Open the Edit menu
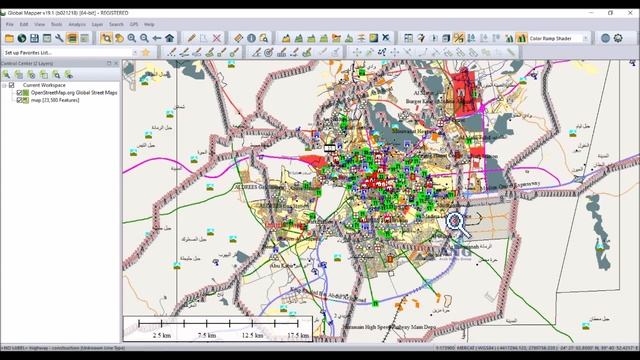The width and height of the screenshot is (640, 360). click(24, 24)
